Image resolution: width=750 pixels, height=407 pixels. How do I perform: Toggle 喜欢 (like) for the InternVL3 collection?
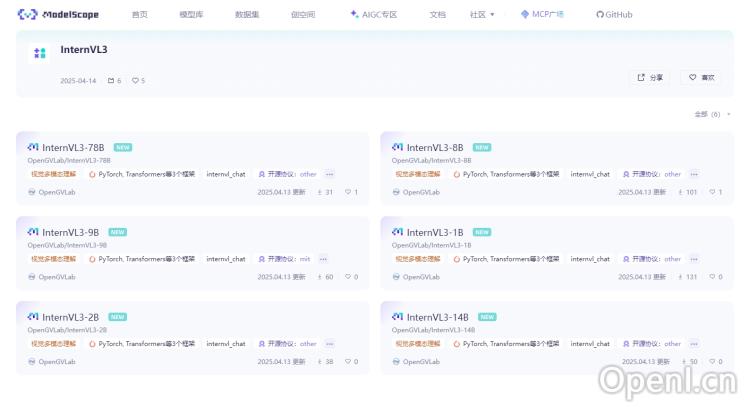(x=700, y=77)
